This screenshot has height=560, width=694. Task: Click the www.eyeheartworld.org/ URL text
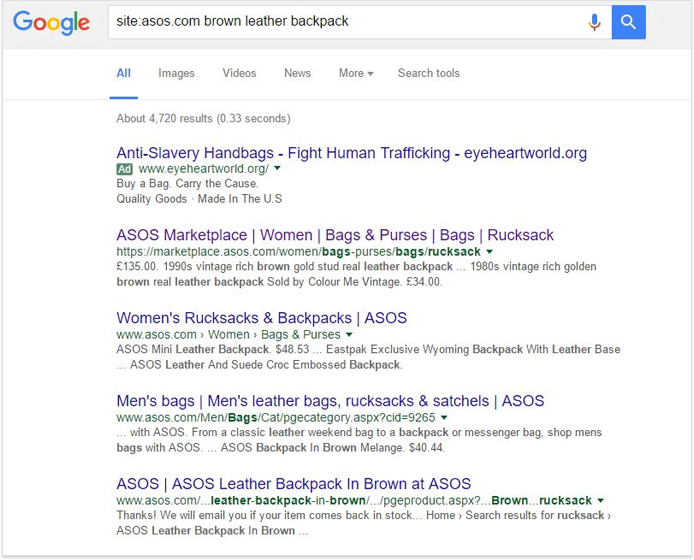(x=204, y=169)
